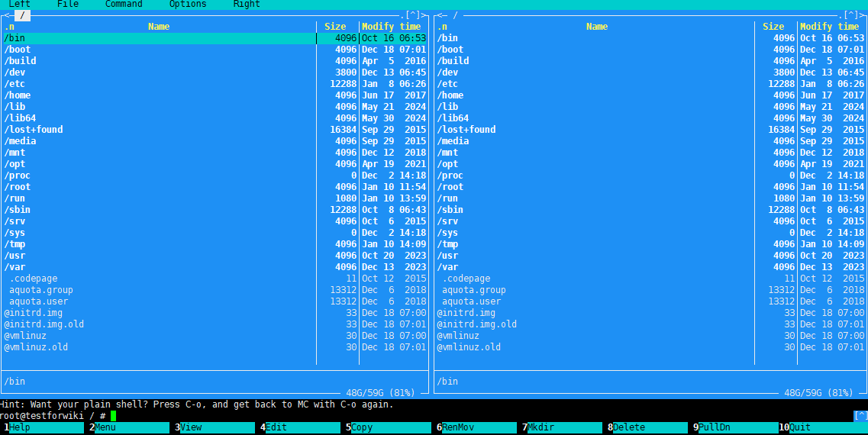
Task: Sort right panel by Name header
Action: tap(597, 27)
